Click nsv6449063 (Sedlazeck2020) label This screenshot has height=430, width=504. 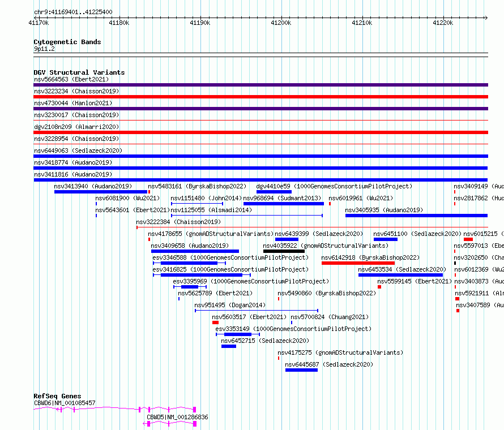click(78, 150)
